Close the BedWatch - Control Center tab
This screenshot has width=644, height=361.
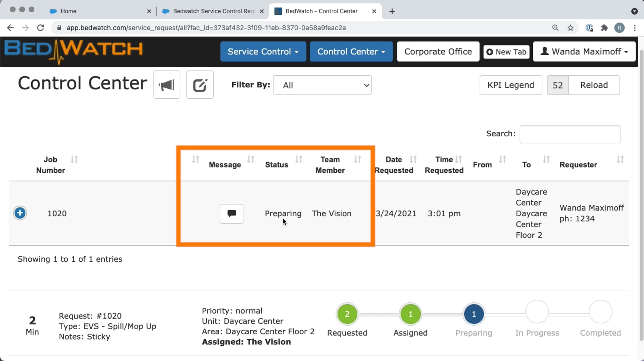pos(374,11)
